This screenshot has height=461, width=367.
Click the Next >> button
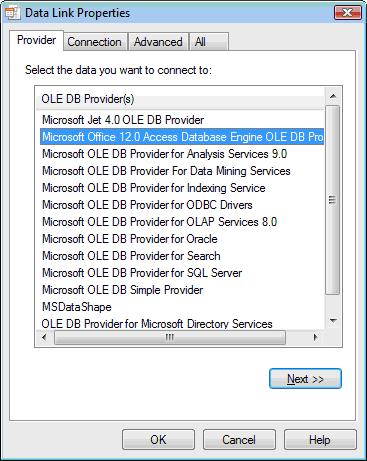click(305, 379)
